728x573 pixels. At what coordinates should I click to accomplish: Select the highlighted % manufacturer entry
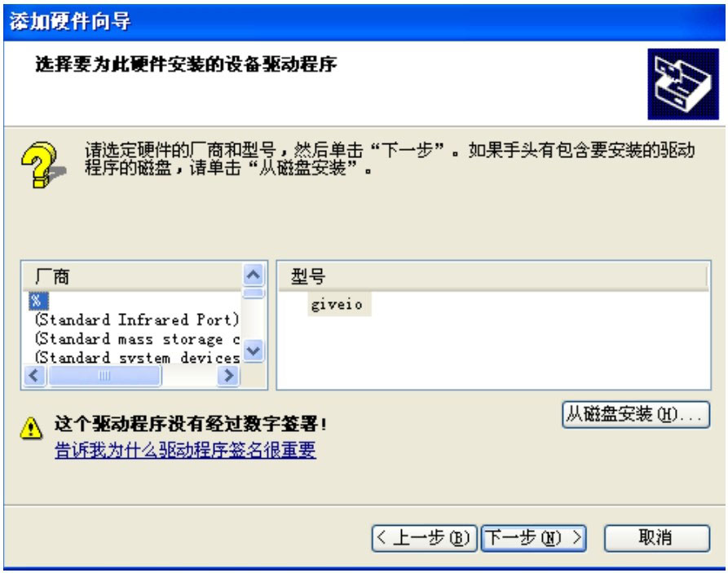(38, 301)
